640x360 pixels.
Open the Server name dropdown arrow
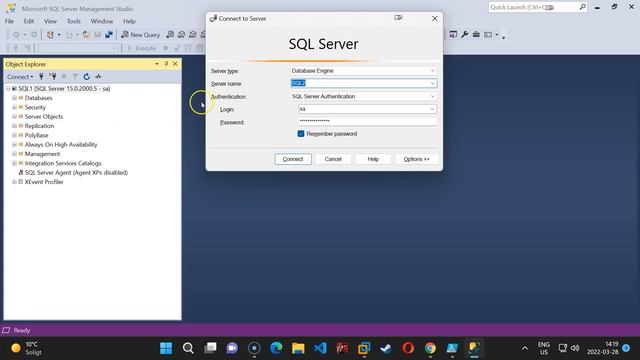(x=432, y=83)
